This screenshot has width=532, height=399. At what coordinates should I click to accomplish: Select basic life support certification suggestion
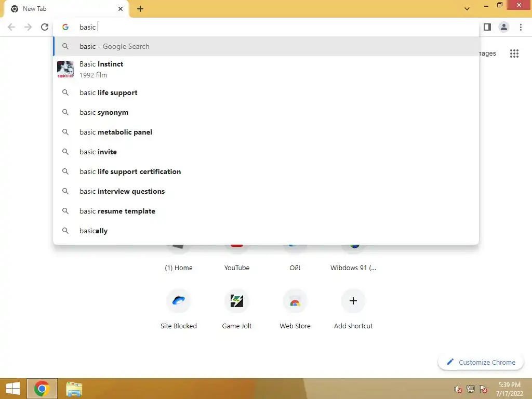[266, 171]
